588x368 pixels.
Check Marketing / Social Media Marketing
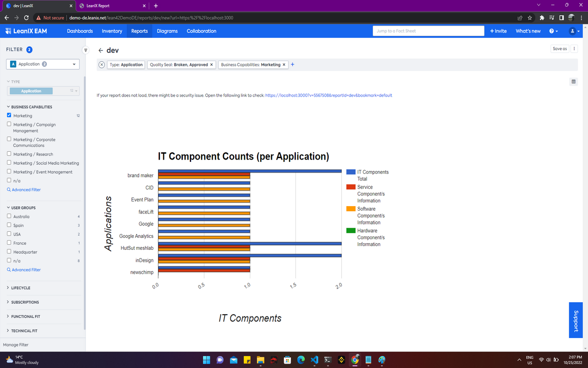(9, 162)
